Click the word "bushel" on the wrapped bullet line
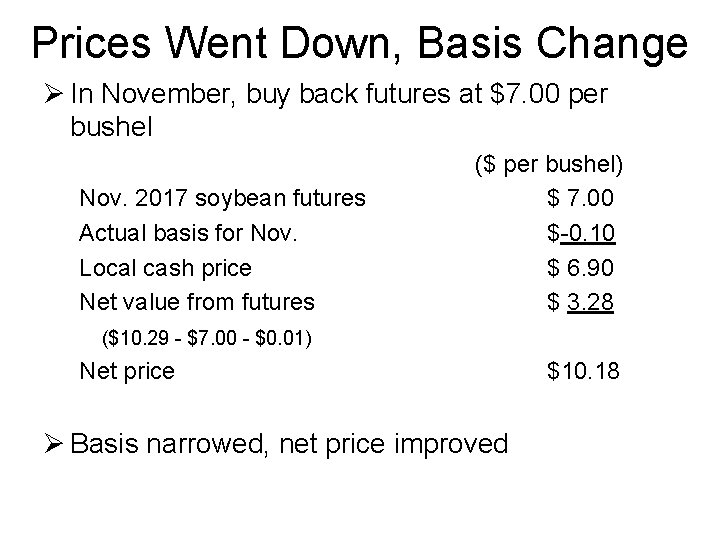The image size is (720, 540). (111, 128)
